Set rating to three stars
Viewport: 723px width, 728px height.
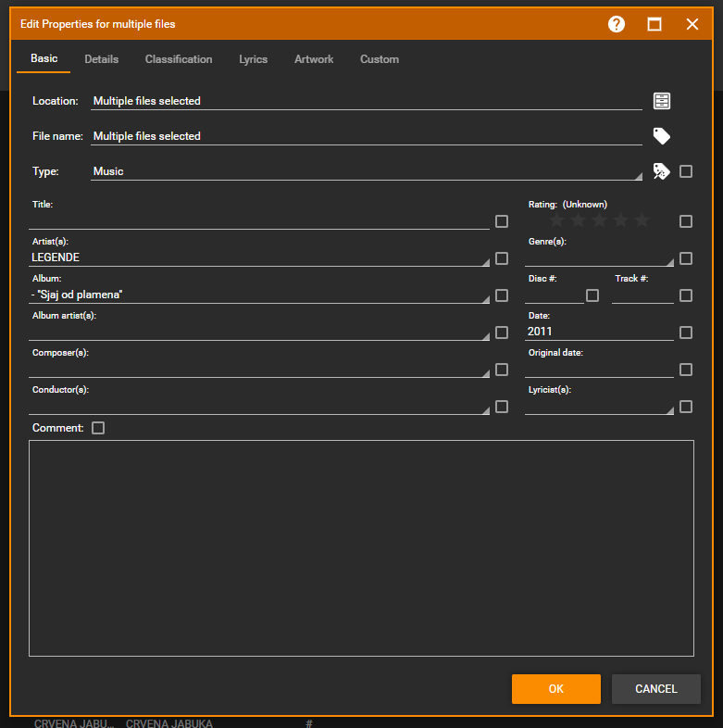coord(599,220)
